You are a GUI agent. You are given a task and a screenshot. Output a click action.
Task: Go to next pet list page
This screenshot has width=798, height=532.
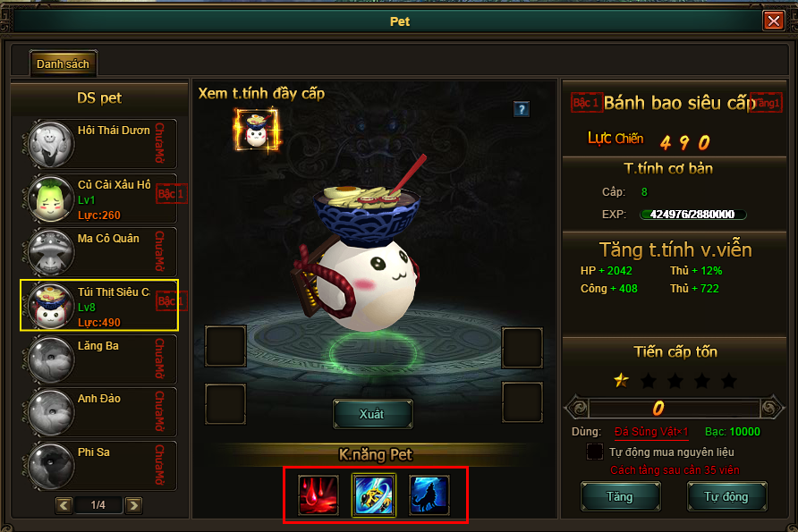(x=134, y=505)
